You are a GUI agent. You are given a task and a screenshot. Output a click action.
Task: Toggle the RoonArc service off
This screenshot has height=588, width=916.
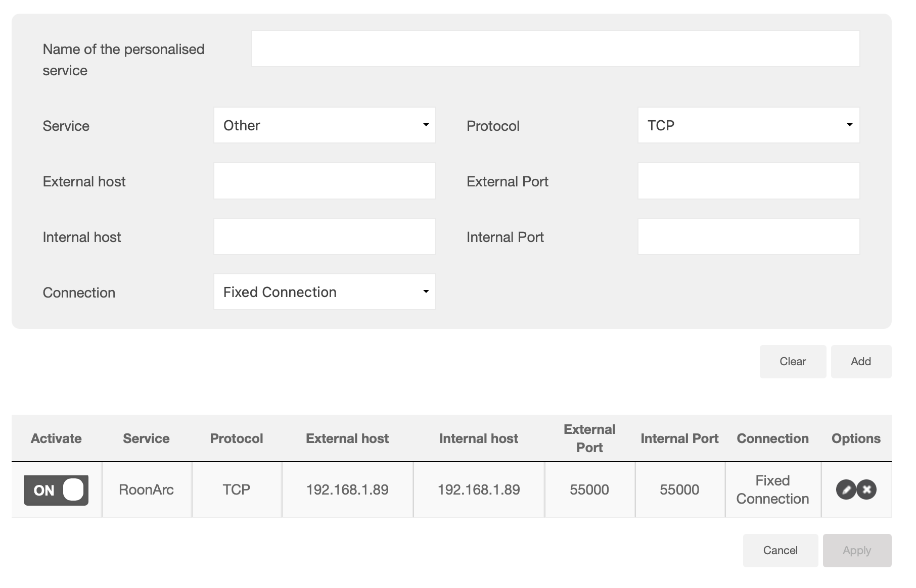56,489
